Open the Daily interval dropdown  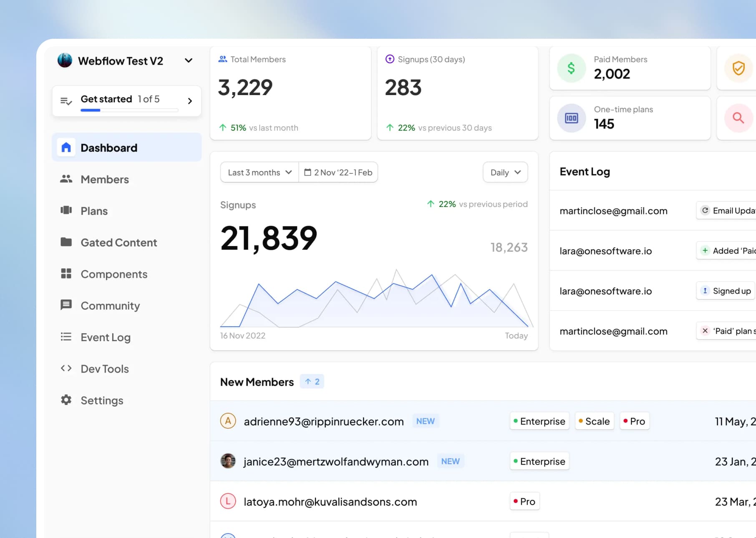tap(505, 172)
